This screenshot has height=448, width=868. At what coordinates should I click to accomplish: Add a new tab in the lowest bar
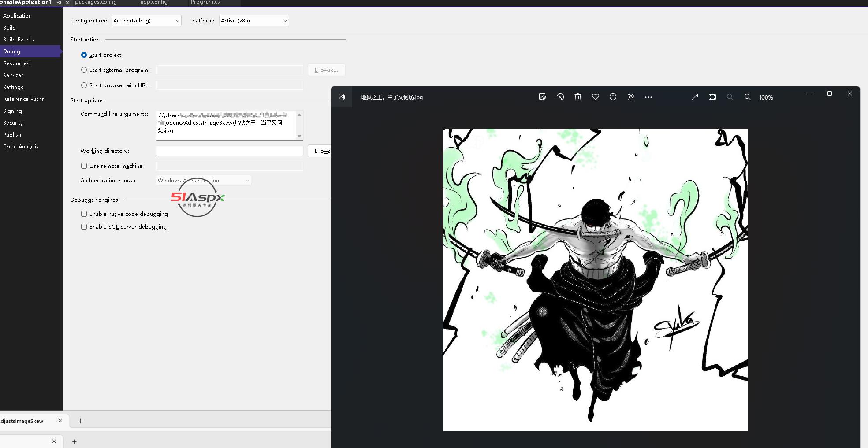point(74,441)
